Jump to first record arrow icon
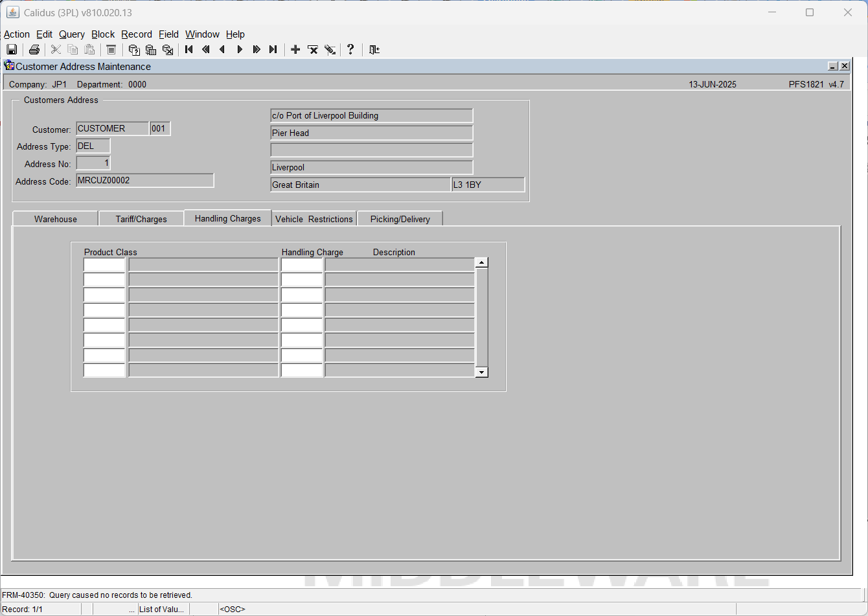This screenshot has width=868, height=616. click(x=189, y=49)
